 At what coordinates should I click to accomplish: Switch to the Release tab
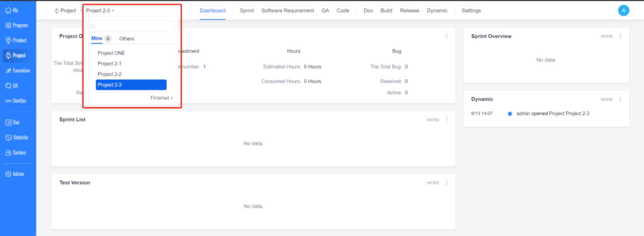pyautogui.click(x=409, y=11)
